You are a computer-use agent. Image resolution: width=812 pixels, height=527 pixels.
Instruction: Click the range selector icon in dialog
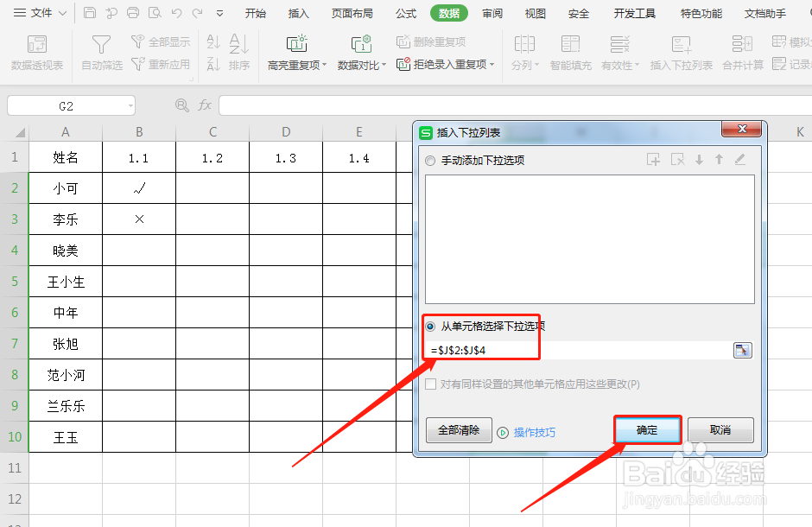point(743,351)
